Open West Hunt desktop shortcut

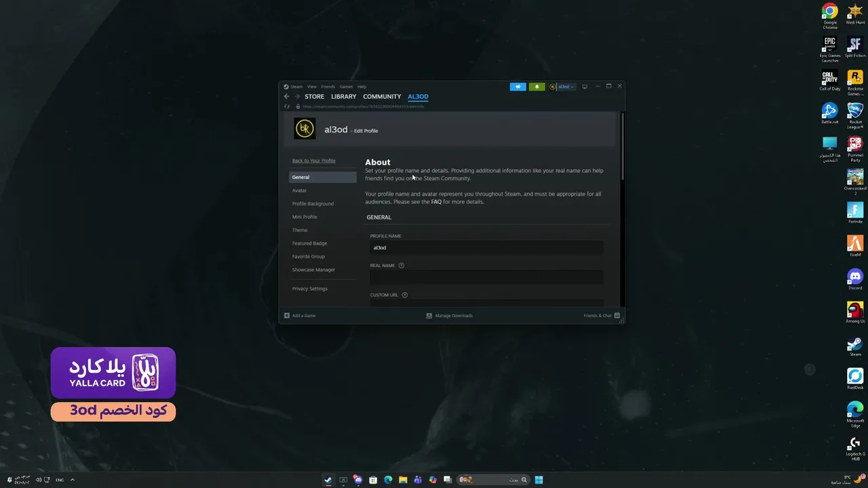[x=855, y=14]
